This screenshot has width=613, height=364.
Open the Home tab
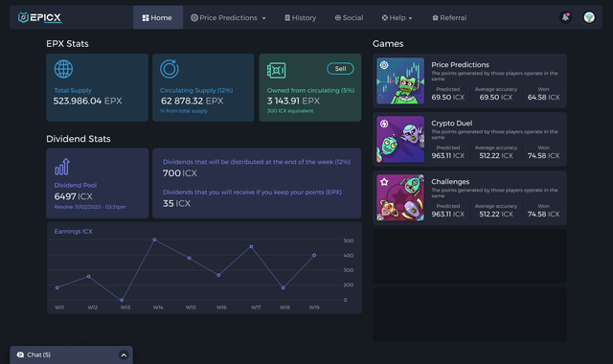[x=157, y=17]
